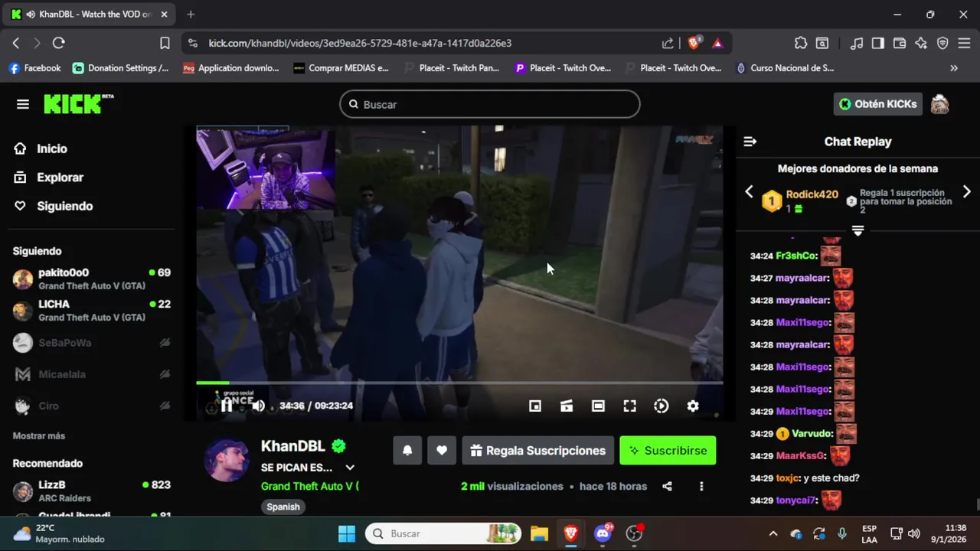Switch video to fullscreen
980x551 pixels.
[629, 406]
